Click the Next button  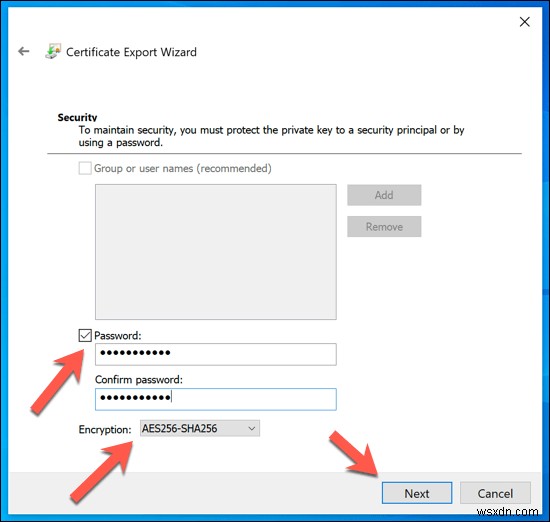417,493
